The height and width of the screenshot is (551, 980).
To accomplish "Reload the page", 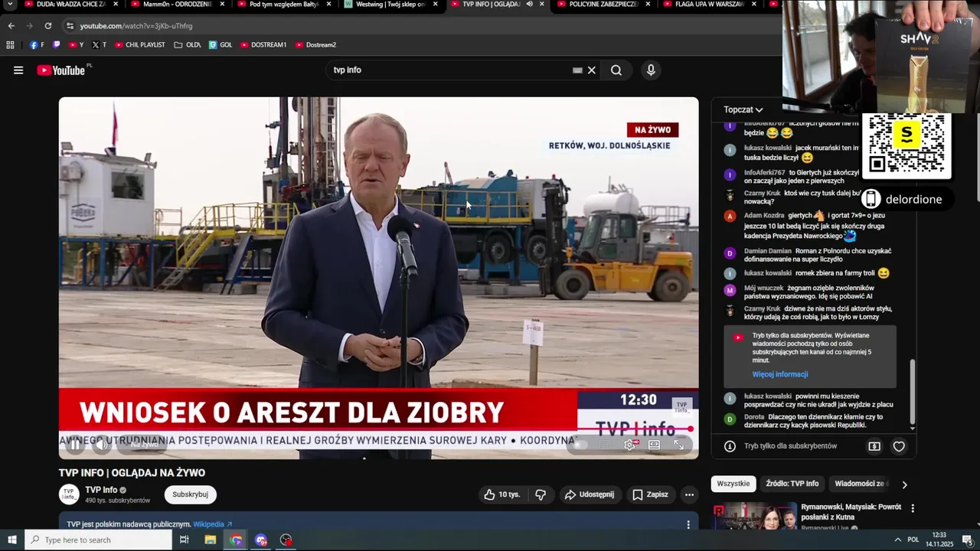I will tap(47, 25).
